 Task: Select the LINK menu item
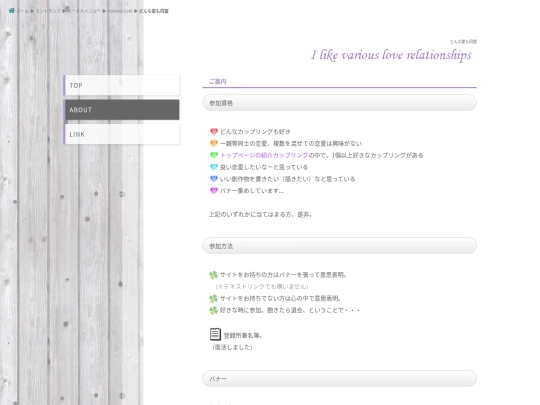click(121, 134)
